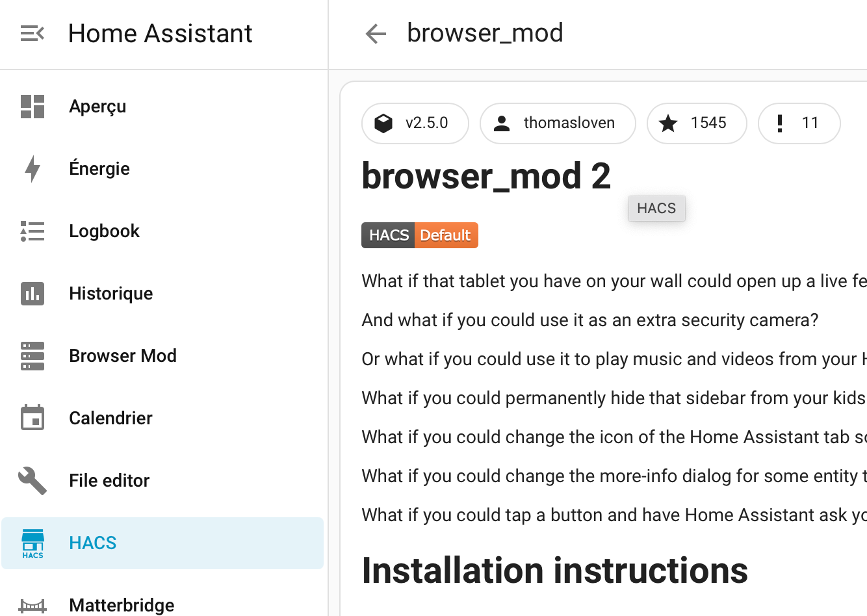Image resolution: width=867 pixels, height=616 pixels.
Task: Click the Browser Mod server icon
Action: 32,356
